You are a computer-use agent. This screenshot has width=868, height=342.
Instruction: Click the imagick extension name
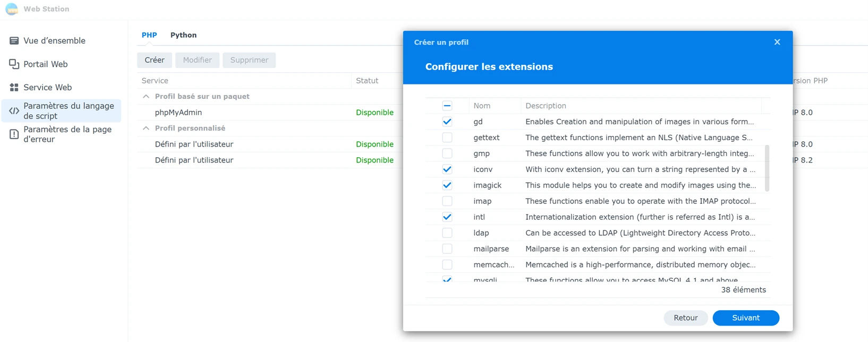(x=488, y=185)
